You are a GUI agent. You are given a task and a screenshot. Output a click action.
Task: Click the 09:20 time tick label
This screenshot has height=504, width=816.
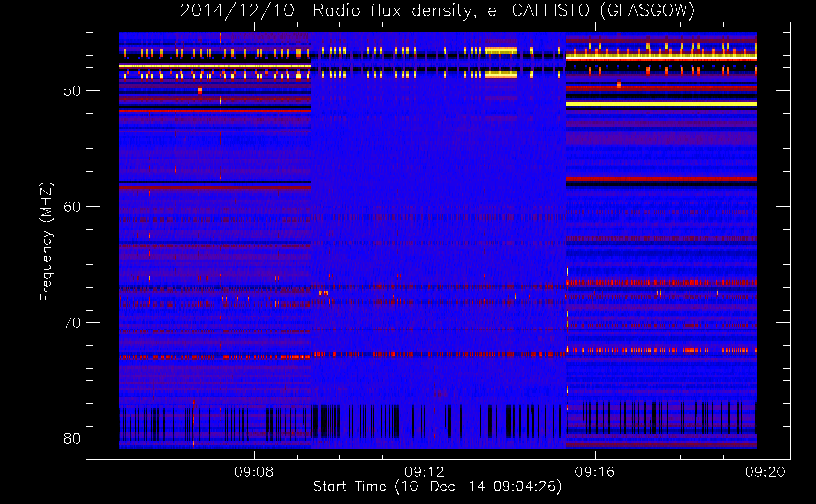766,472
